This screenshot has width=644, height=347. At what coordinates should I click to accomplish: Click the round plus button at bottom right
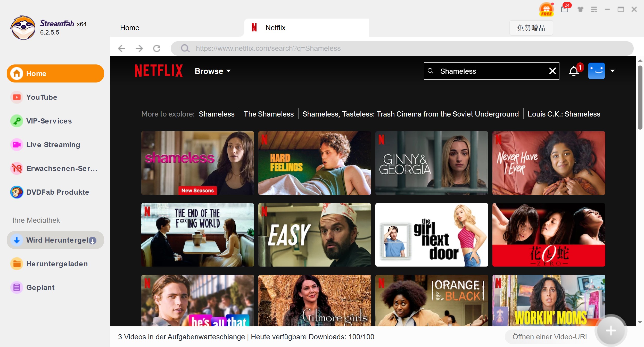coord(610,331)
